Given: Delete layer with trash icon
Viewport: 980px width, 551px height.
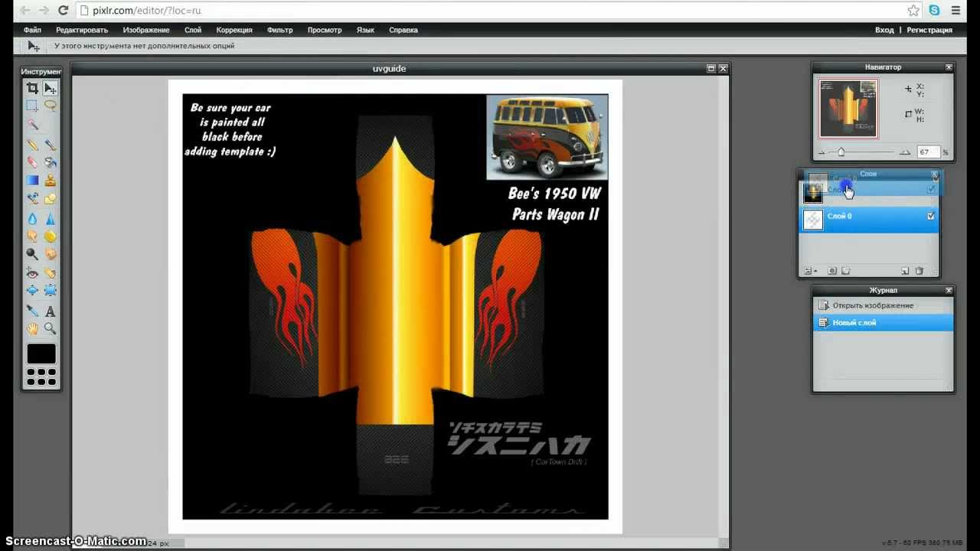Looking at the screenshot, I should (920, 271).
